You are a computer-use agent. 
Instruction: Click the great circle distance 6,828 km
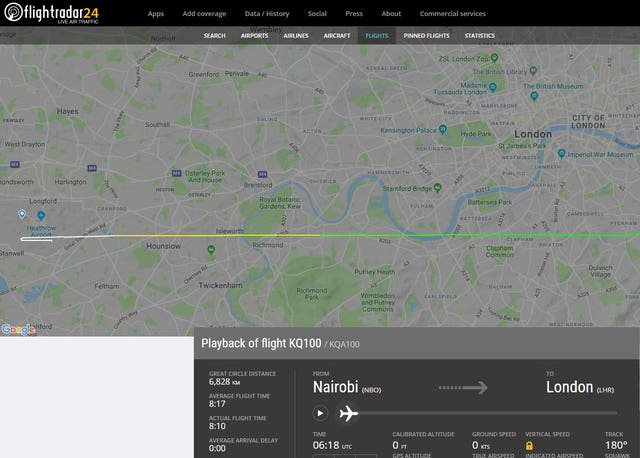[224, 382]
